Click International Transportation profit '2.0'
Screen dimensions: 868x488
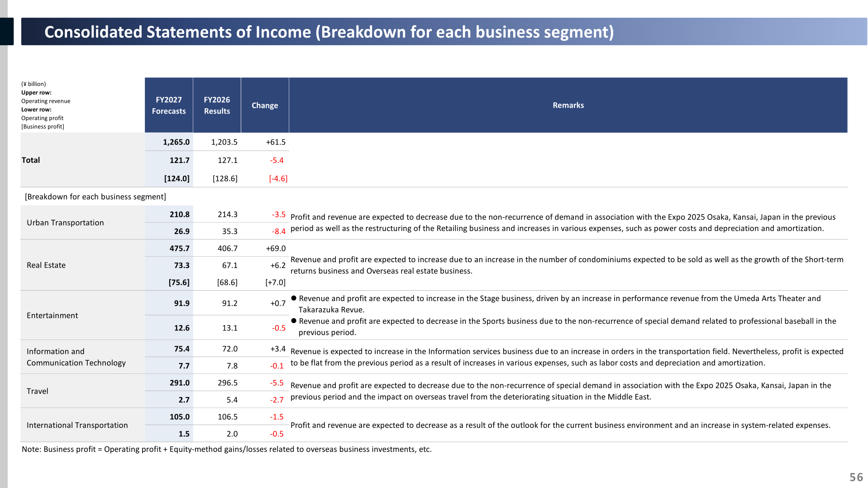point(232,434)
